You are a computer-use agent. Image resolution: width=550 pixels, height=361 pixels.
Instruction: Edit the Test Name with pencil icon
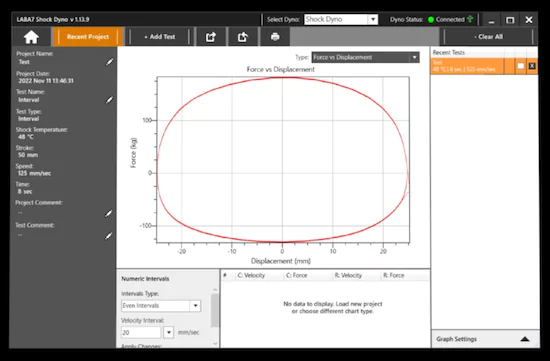click(x=109, y=100)
